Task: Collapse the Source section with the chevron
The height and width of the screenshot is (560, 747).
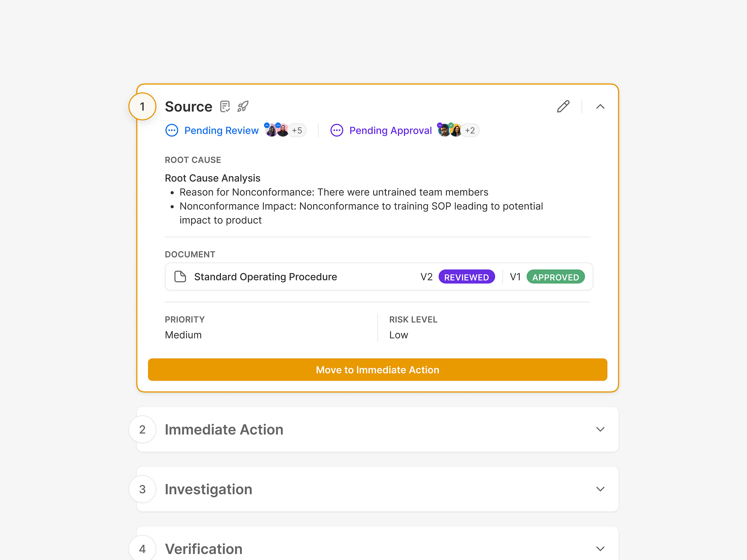Action: [x=600, y=106]
